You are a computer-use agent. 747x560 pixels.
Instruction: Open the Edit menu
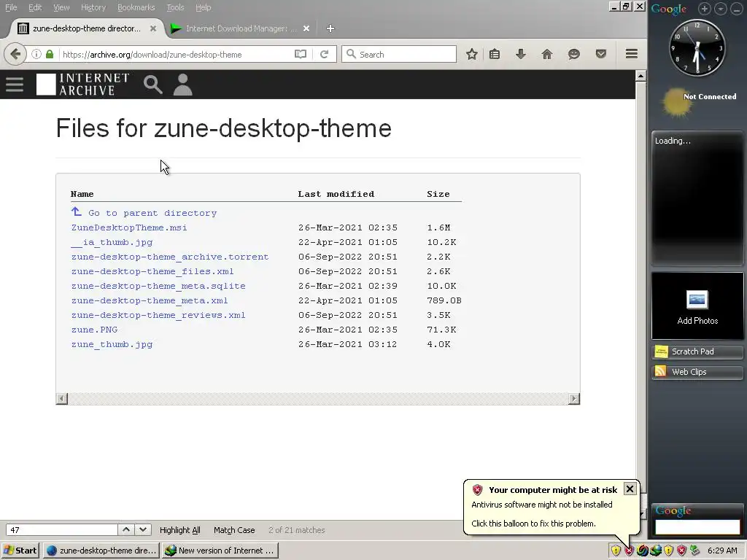pos(35,7)
